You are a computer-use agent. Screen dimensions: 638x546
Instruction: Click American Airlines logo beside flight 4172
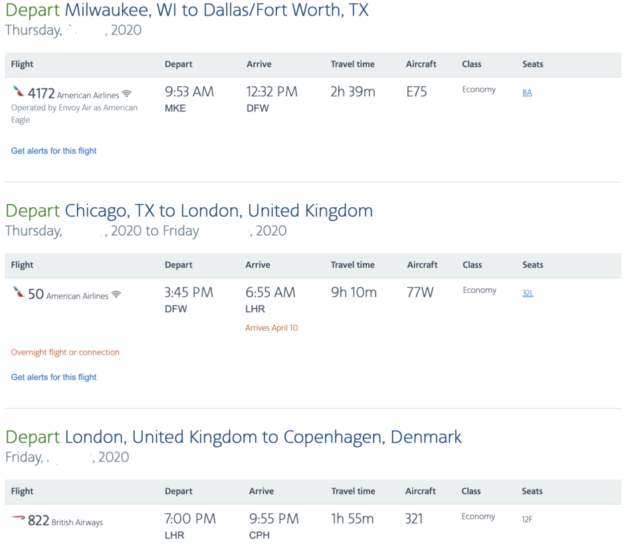click(18, 92)
